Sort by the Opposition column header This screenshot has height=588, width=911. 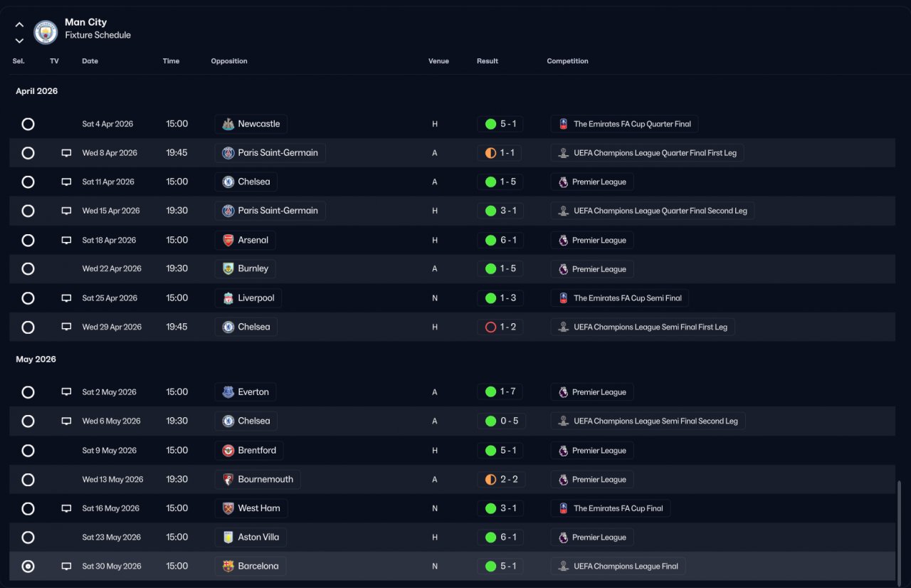click(x=229, y=61)
